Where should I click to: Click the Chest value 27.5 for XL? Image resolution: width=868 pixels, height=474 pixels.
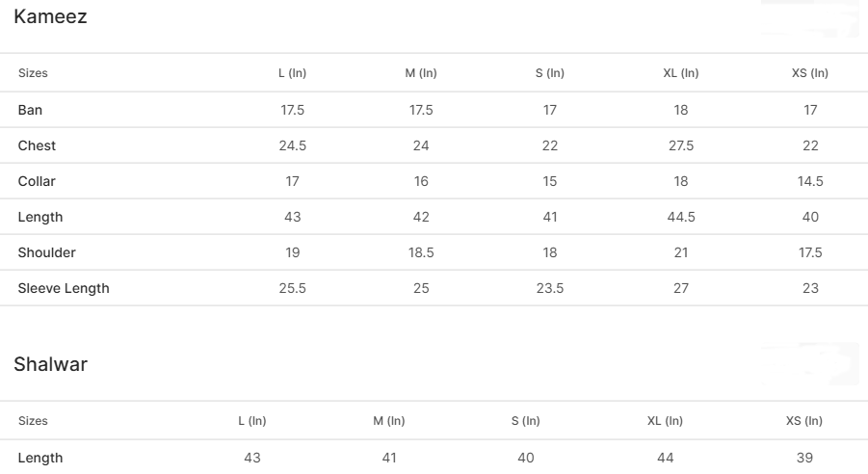pos(681,145)
